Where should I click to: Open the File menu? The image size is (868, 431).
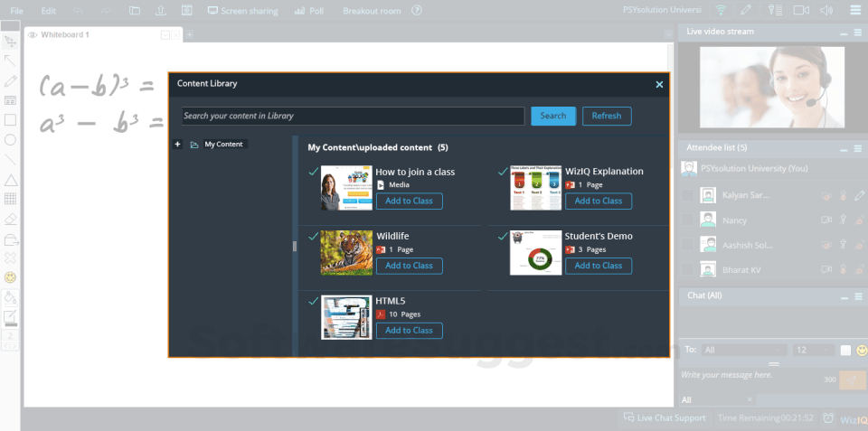click(16, 11)
